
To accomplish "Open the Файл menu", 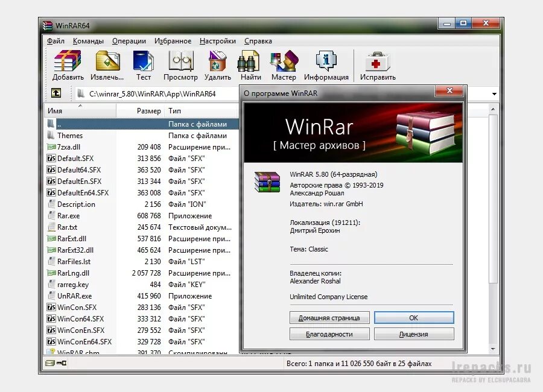I will tap(55, 40).
